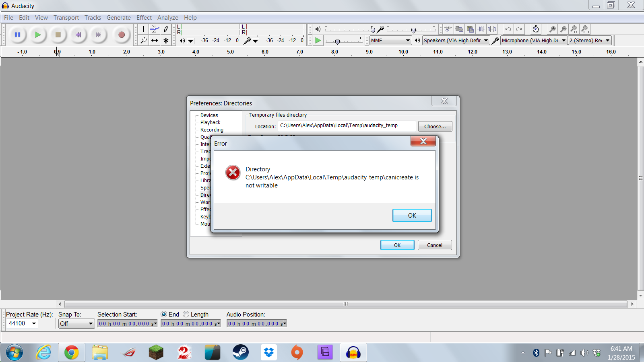
Task: Open the Speakers output device dropdown
Action: pos(456,41)
